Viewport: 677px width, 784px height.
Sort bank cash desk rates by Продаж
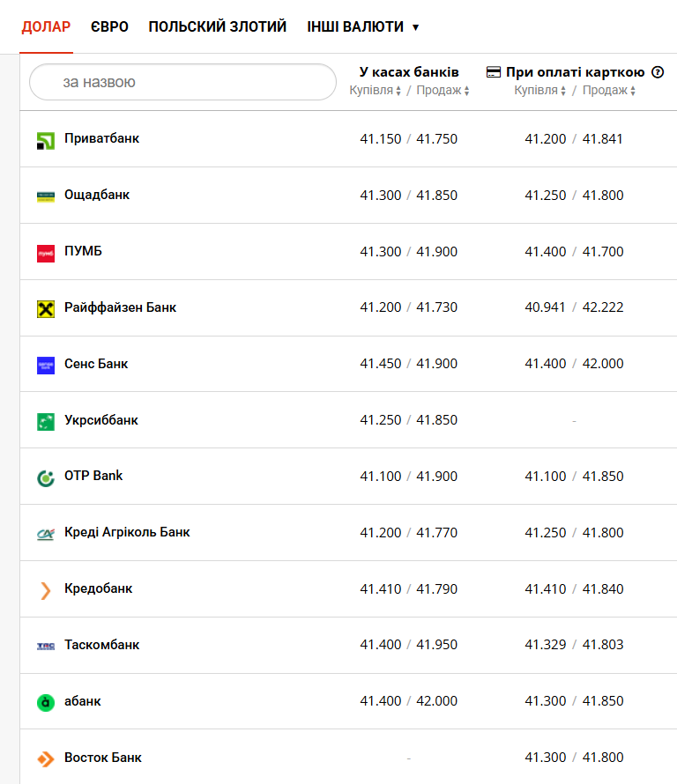click(443, 91)
